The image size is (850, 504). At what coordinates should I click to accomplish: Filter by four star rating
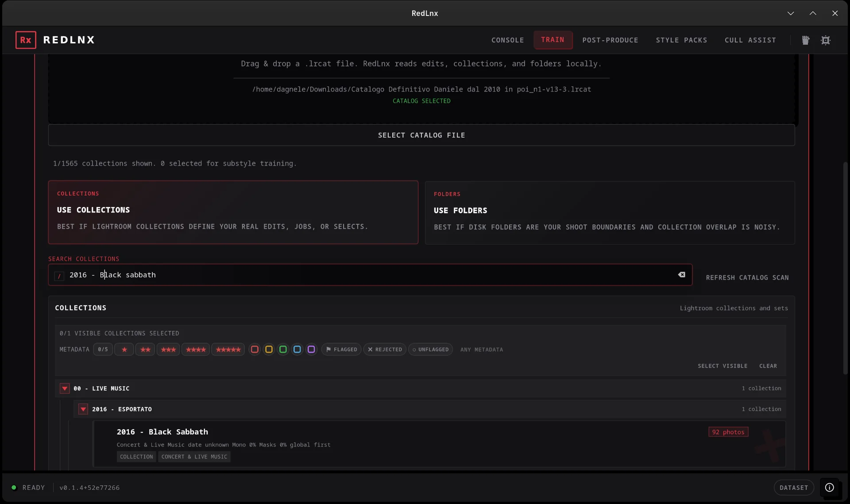pyautogui.click(x=196, y=350)
